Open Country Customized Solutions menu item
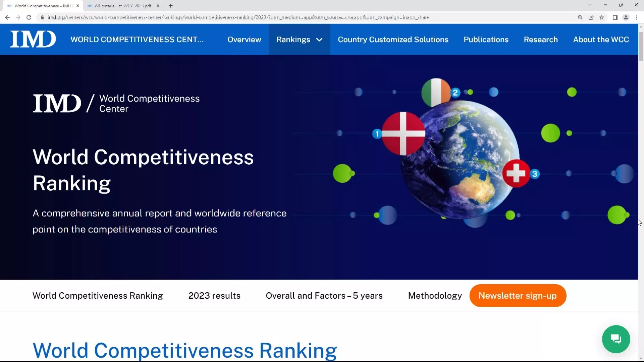Image resolution: width=644 pixels, height=362 pixels. pyautogui.click(x=393, y=40)
